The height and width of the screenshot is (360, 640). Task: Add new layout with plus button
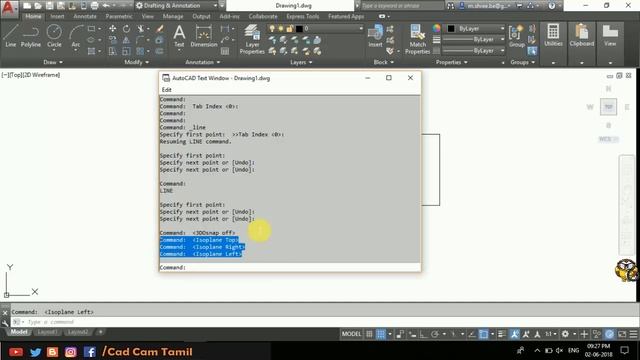coord(100,332)
